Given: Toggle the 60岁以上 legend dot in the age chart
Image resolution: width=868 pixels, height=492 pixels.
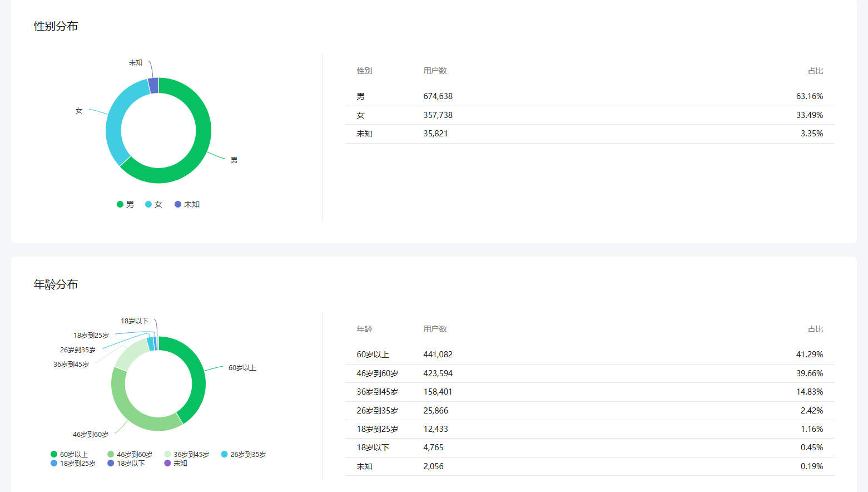Looking at the screenshot, I should (x=54, y=454).
